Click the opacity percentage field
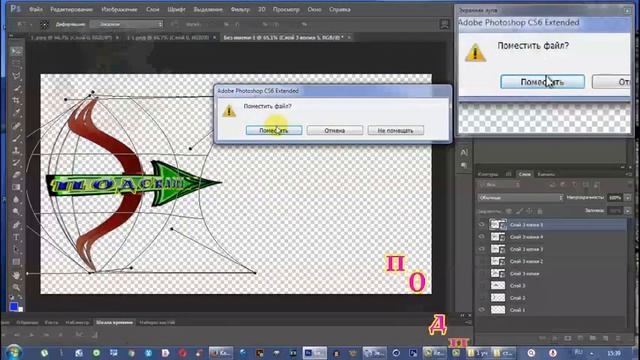The height and width of the screenshot is (360, 640). pyautogui.click(x=615, y=198)
